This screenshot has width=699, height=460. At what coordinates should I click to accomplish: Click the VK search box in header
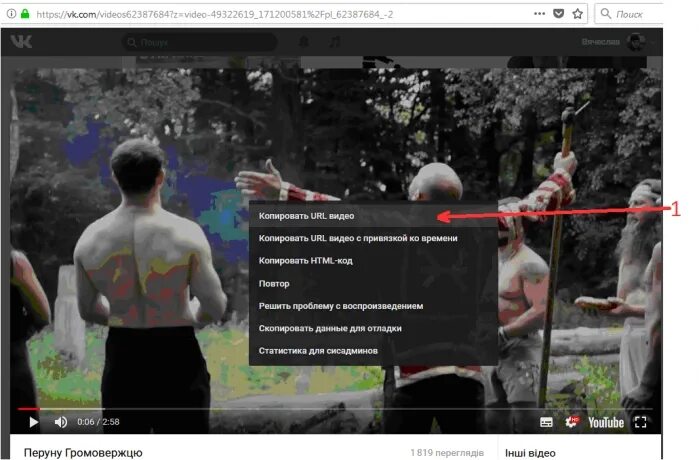click(199, 42)
